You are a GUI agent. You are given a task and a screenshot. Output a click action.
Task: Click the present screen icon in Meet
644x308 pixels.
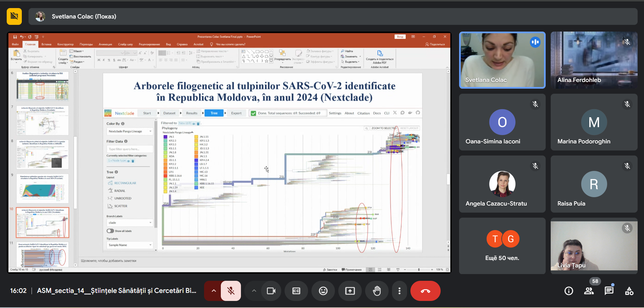(350, 291)
